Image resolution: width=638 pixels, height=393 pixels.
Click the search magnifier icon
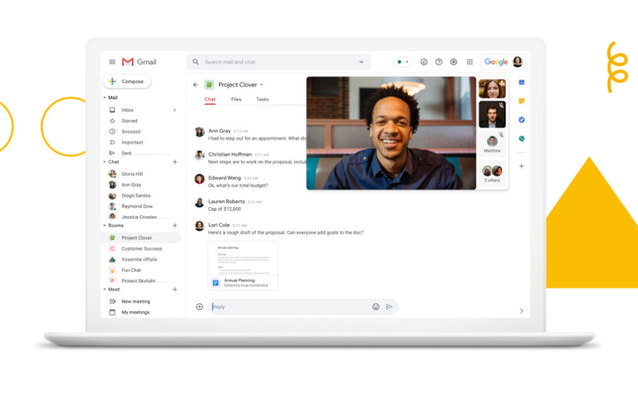click(196, 62)
